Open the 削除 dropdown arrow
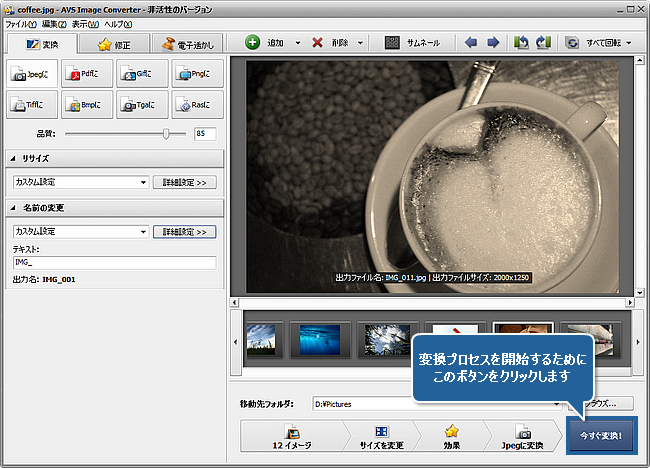 click(x=360, y=43)
